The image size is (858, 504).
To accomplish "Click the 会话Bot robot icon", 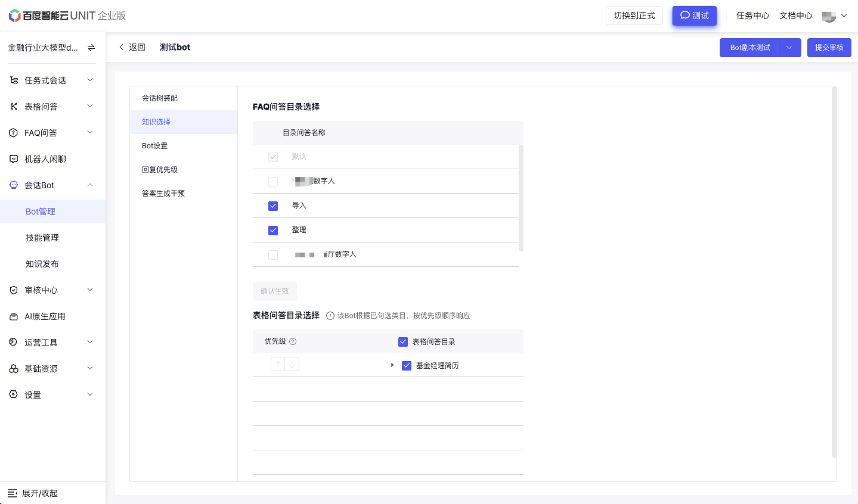I will tap(14, 185).
